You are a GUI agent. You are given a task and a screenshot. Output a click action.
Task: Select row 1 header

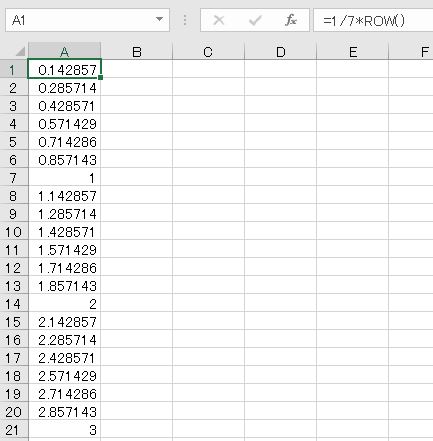[x=14, y=69]
